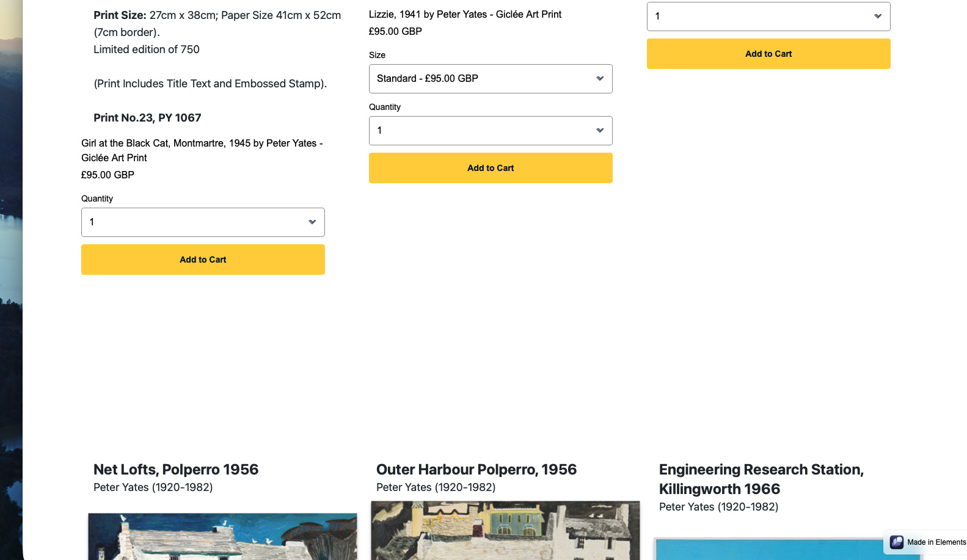Open Quantity dropdown for the Lizzie, 1941 print
967x560 pixels.
coord(491,131)
